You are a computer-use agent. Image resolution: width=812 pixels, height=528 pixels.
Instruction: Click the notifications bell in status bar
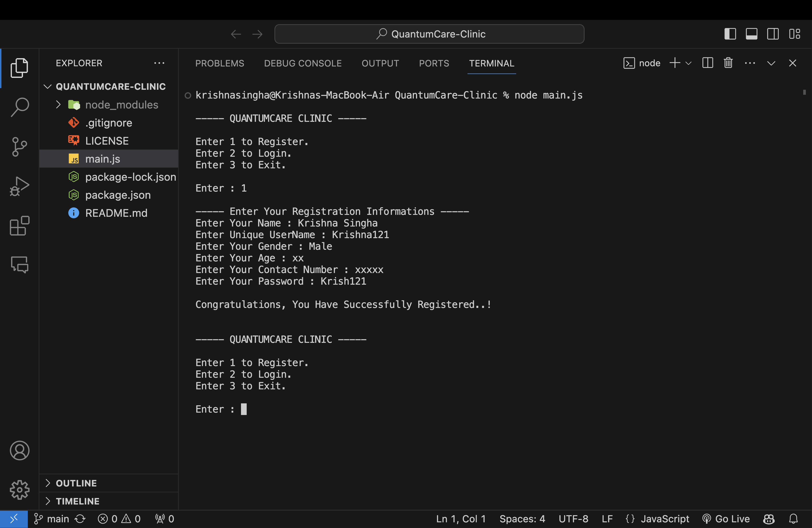click(x=793, y=519)
